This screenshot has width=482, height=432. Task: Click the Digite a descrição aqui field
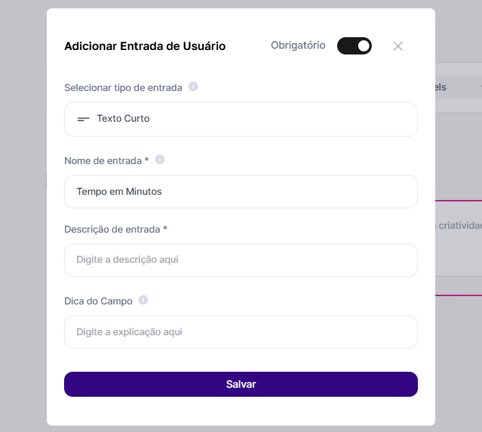241,260
